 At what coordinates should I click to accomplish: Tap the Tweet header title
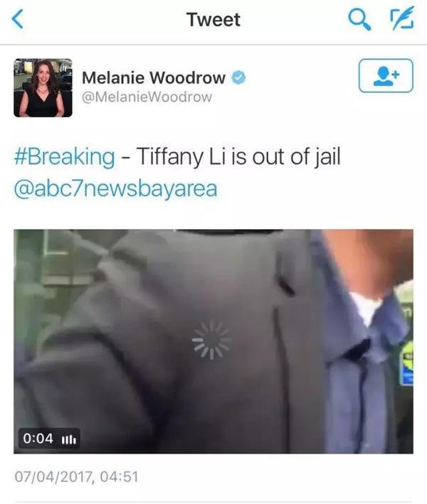213,19
